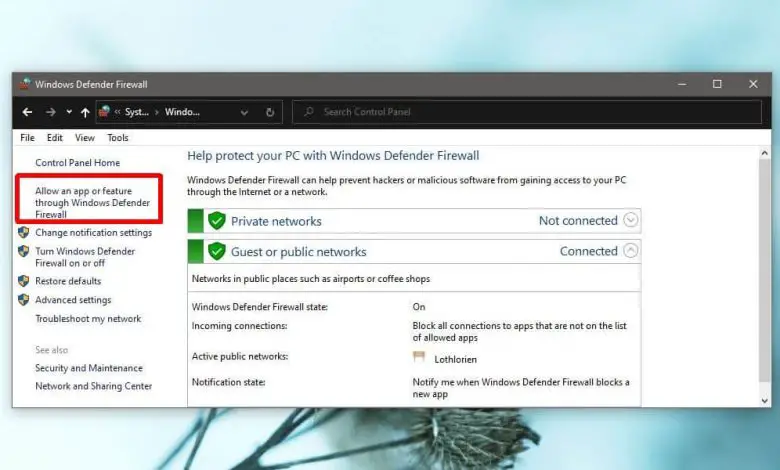780x470 pixels.
Task: Select the Lothlorien network name
Action: click(x=455, y=359)
